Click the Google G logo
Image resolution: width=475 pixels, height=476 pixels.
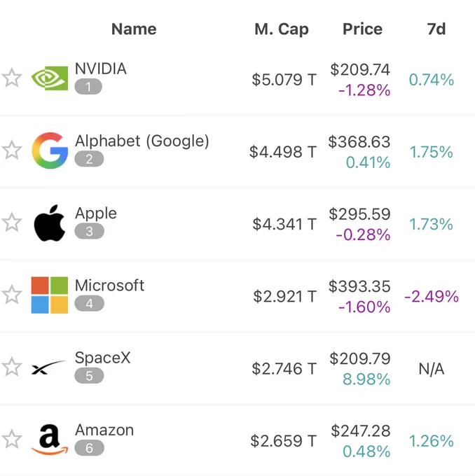pos(50,150)
